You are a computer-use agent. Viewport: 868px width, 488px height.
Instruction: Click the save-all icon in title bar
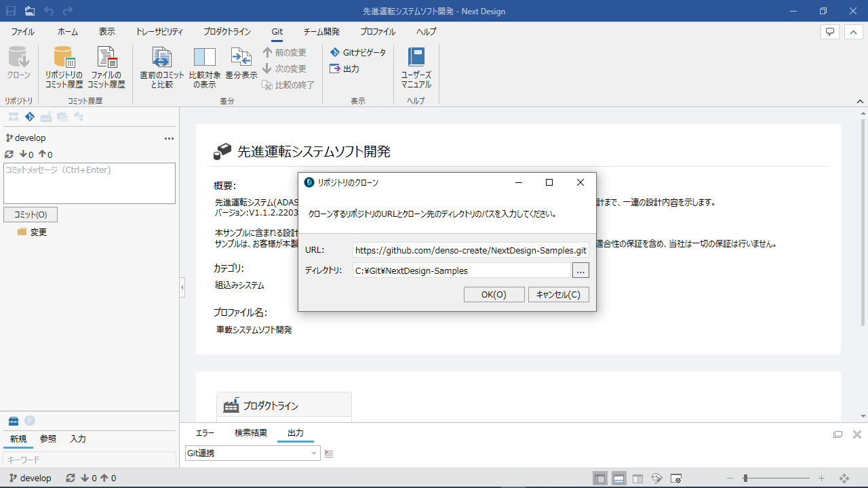(30, 11)
